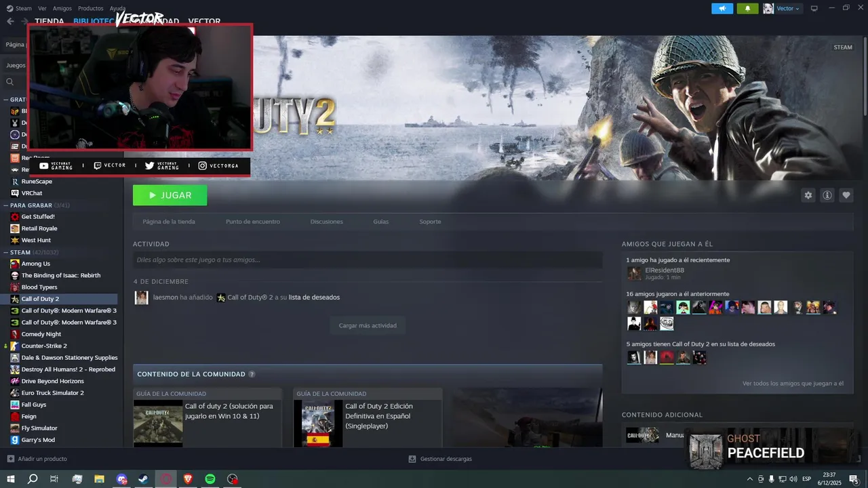Switch to Big Picture mode monitor icon
This screenshot has width=868, height=488.
tap(814, 8)
